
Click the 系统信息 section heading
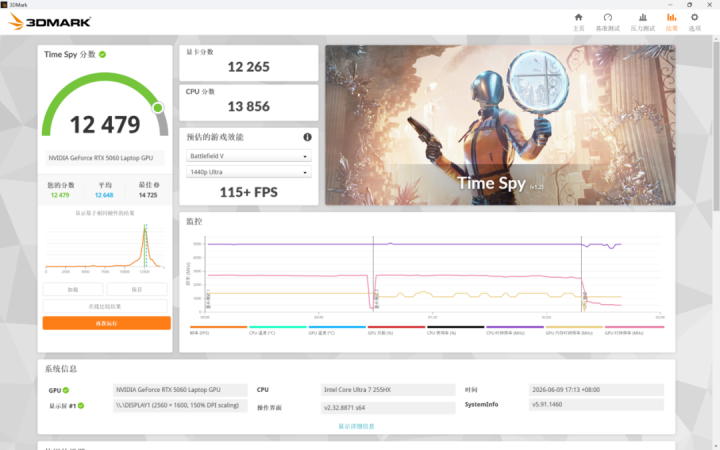tap(61, 369)
